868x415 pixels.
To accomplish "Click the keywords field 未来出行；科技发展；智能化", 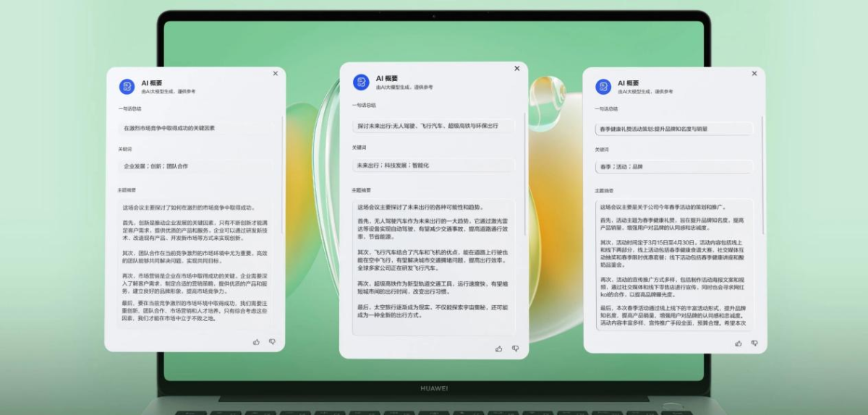I will tap(434, 166).
